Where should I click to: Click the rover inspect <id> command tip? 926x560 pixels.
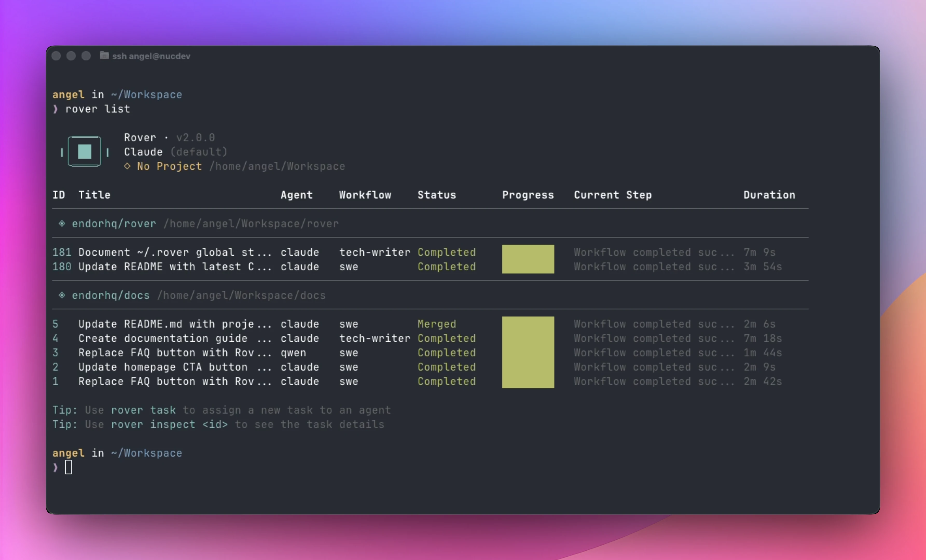(169, 424)
